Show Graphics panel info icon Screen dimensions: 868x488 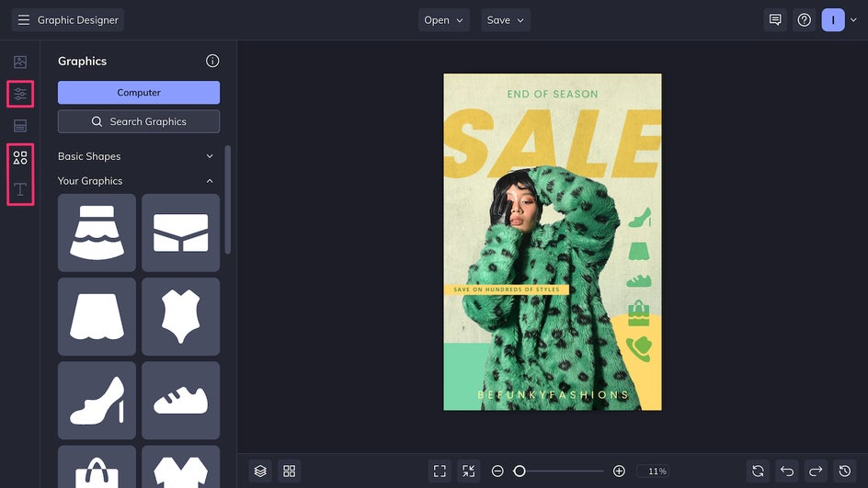coord(212,61)
